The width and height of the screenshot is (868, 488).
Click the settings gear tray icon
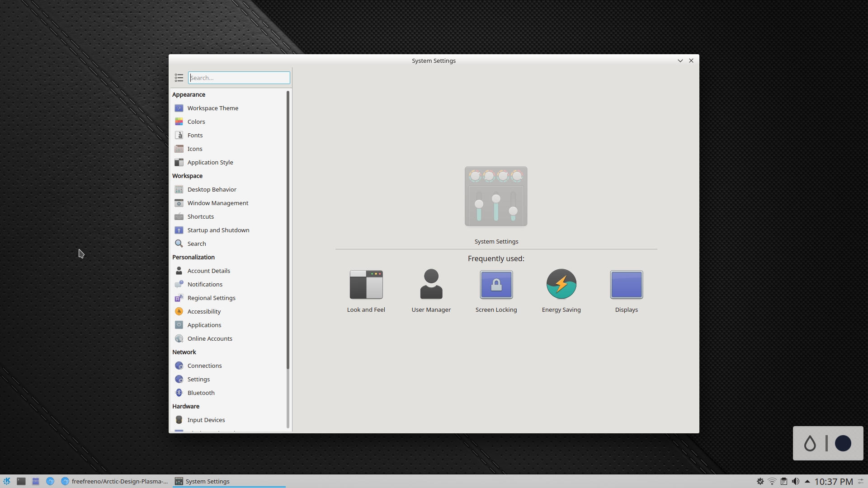760,481
